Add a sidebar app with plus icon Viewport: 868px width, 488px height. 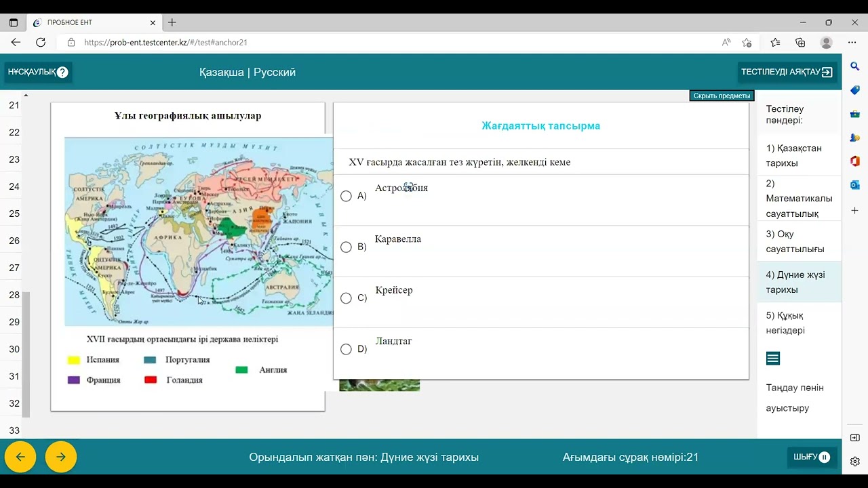tap(854, 211)
